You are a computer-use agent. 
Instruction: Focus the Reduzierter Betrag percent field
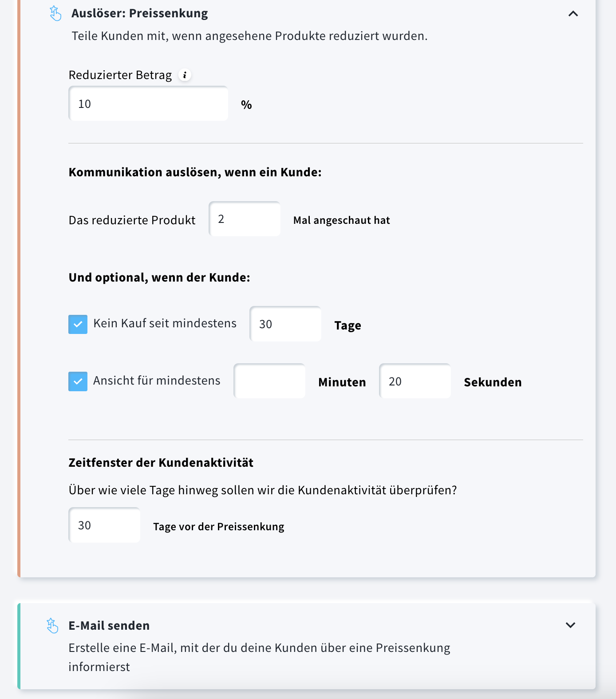click(x=148, y=104)
